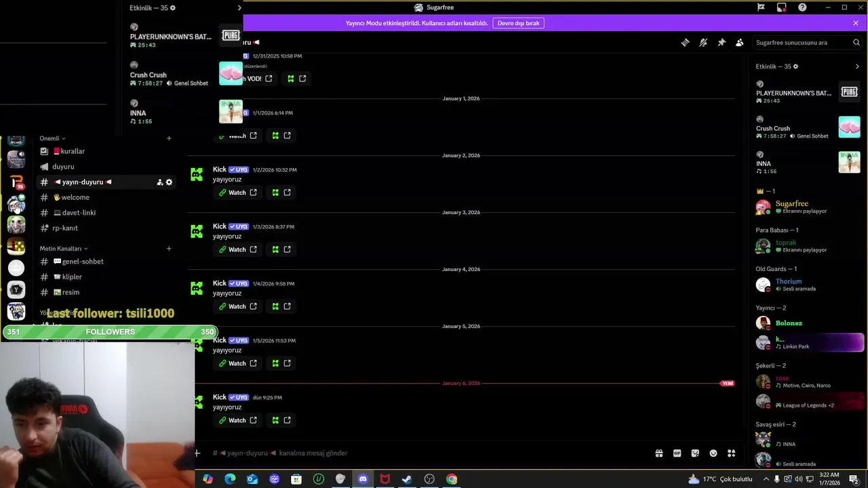Open Kick bot avatar on January 4 message
The width and height of the screenshot is (868, 488).
[x=197, y=289]
